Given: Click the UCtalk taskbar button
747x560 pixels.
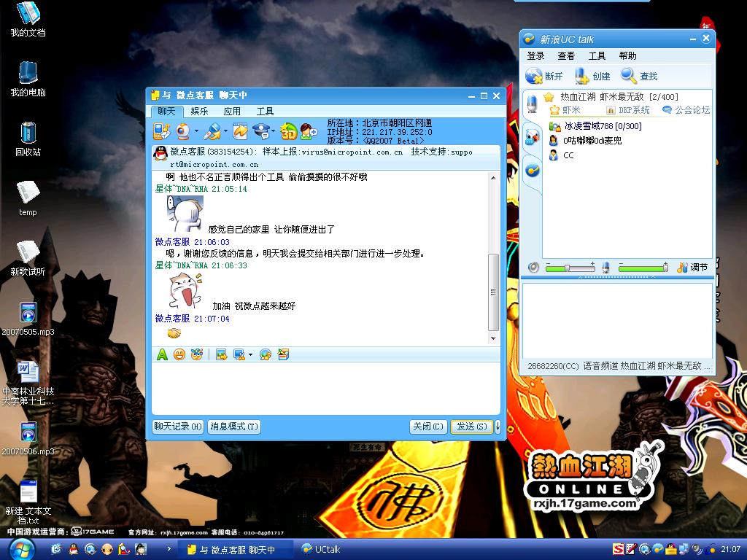Looking at the screenshot, I should coord(322,550).
